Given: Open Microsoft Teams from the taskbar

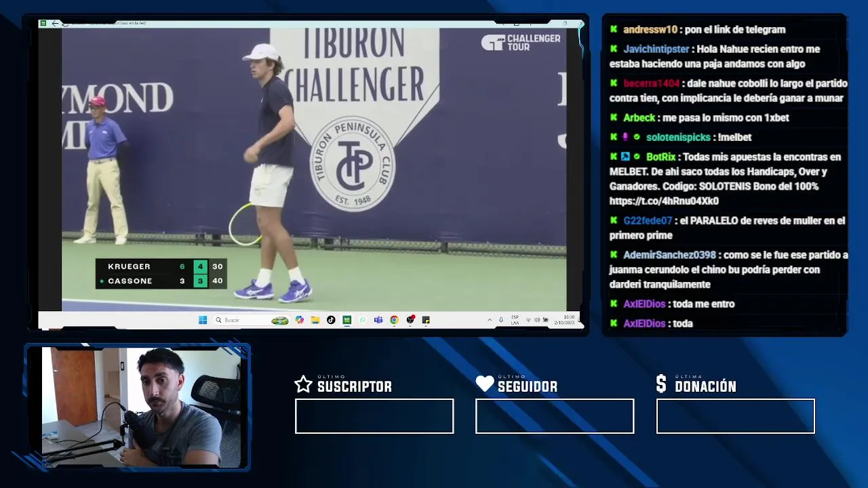Looking at the screenshot, I should [x=378, y=320].
